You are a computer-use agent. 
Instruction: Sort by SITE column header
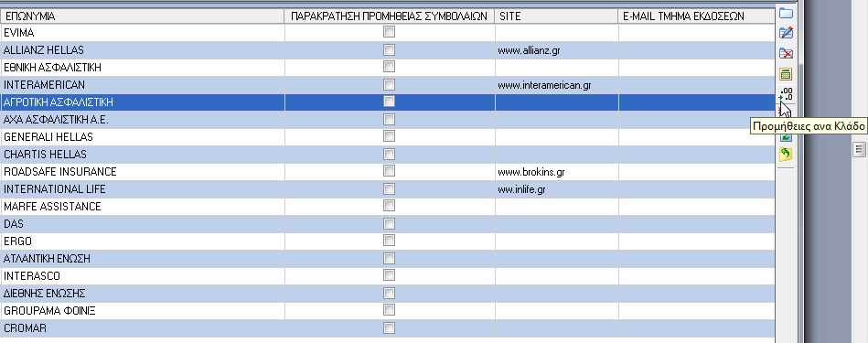tap(556, 16)
